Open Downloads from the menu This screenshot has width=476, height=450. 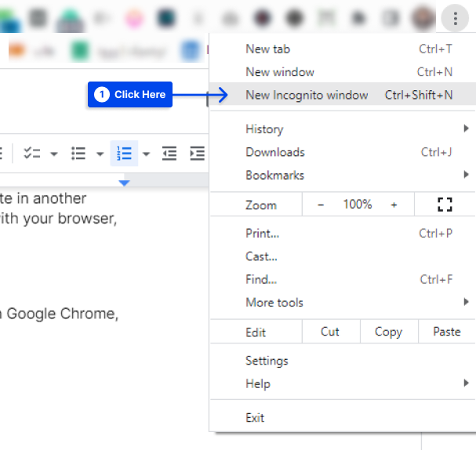tap(343, 152)
